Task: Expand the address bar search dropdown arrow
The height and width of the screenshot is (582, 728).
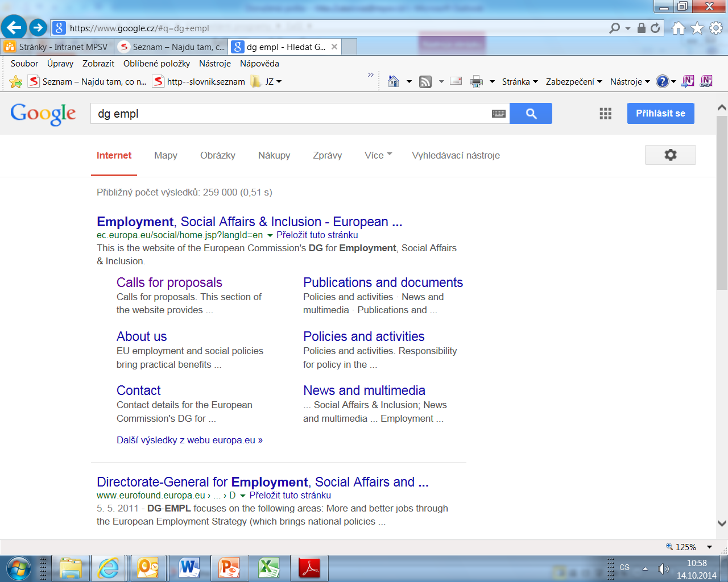Action: tap(628, 28)
